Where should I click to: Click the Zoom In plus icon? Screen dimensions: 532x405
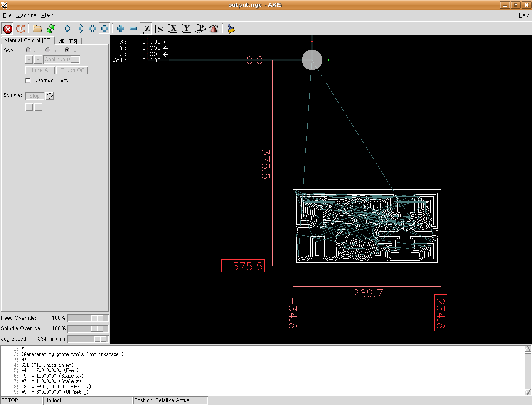coord(121,29)
